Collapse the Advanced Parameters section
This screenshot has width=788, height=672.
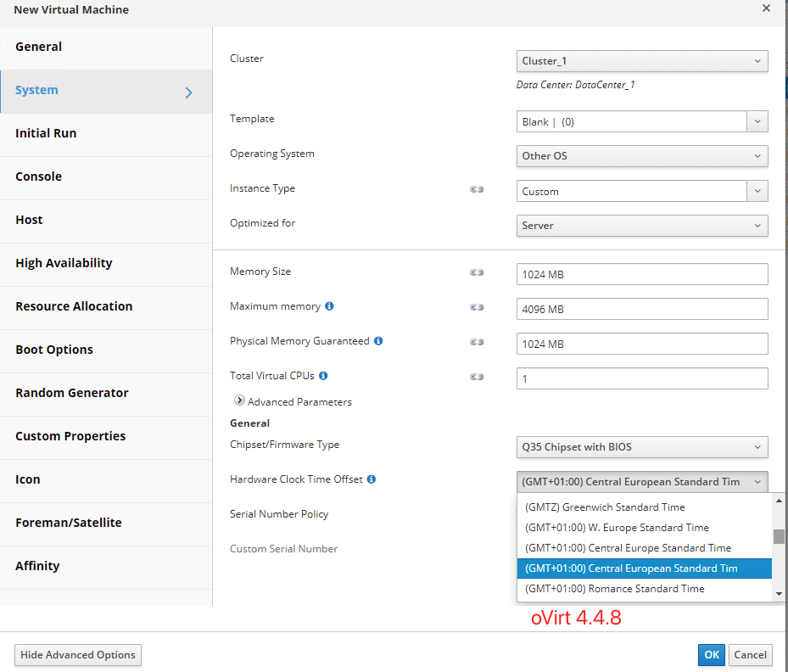pyautogui.click(x=239, y=401)
